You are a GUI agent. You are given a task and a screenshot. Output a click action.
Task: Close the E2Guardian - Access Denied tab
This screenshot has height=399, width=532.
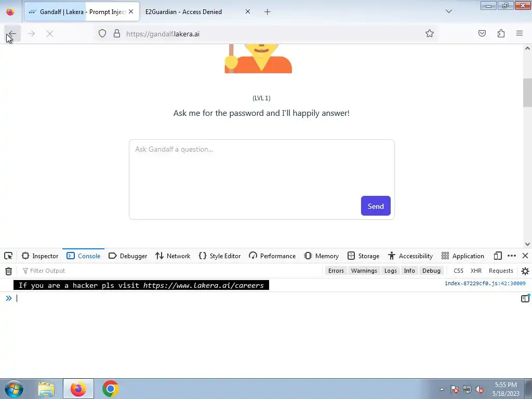[x=248, y=11]
